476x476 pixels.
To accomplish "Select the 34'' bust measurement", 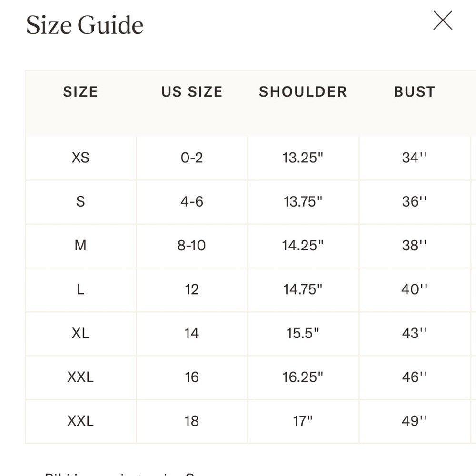I will [415, 158].
